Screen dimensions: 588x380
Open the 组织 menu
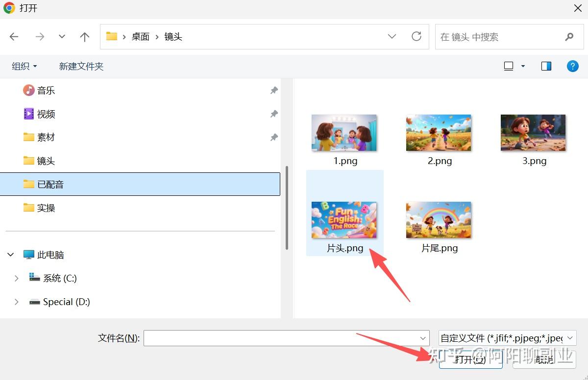24,66
